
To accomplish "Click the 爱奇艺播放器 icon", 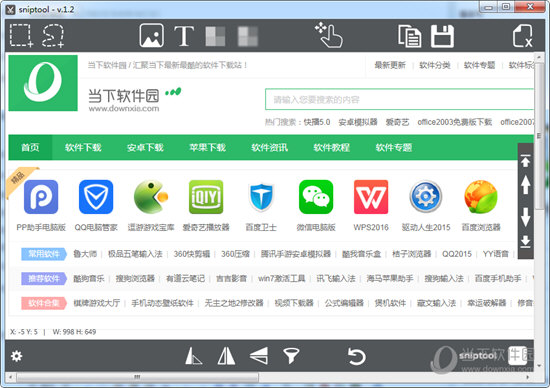I will (x=206, y=197).
